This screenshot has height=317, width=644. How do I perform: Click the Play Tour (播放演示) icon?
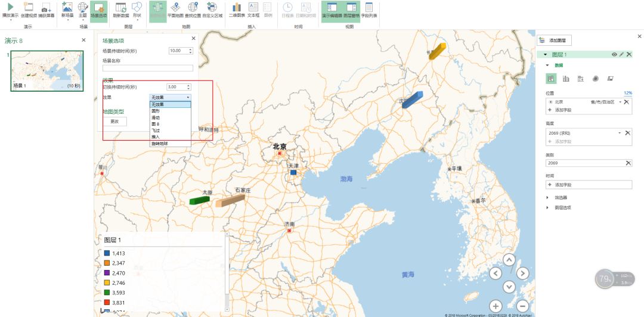[10, 7]
